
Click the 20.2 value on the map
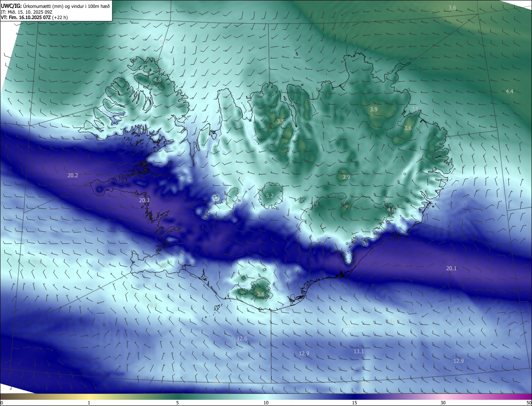click(73, 176)
